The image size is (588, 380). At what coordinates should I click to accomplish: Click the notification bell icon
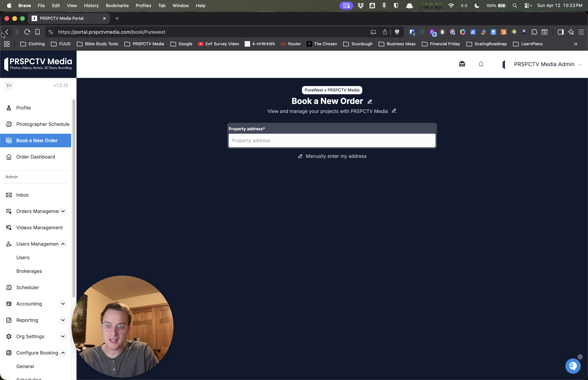pyautogui.click(x=481, y=64)
